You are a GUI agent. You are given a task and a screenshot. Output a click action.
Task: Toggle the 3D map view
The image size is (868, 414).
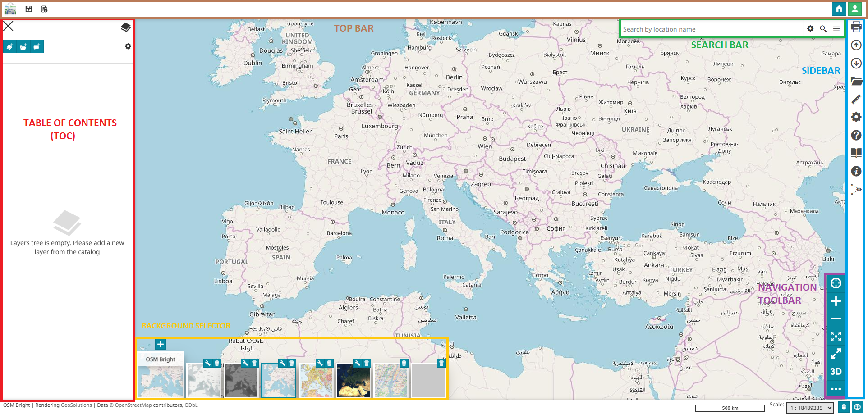pos(836,372)
